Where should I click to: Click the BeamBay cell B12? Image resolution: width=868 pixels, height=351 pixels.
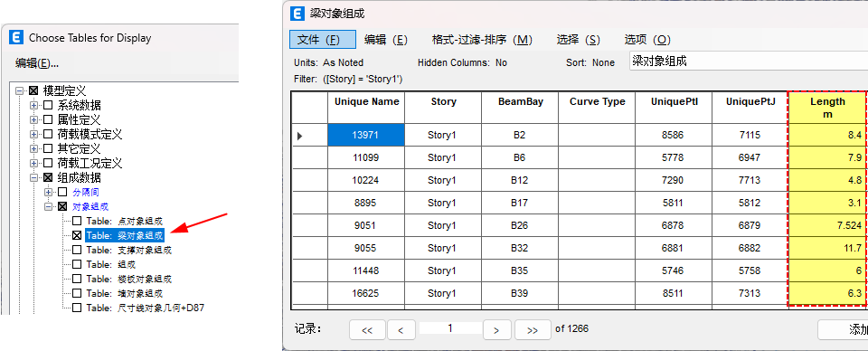(x=520, y=181)
